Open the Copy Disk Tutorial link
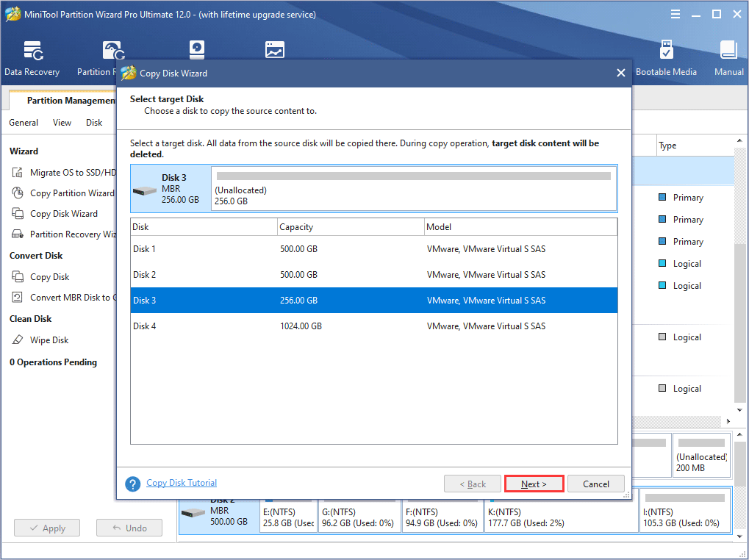Screen dimensions: 749x560 pos(182,483)
